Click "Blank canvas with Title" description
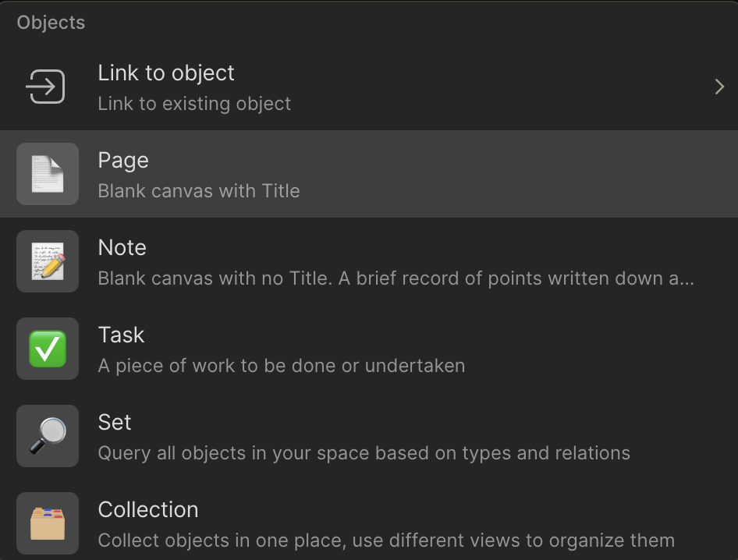Screen dimensions: 738x560 tap(199, 191)
